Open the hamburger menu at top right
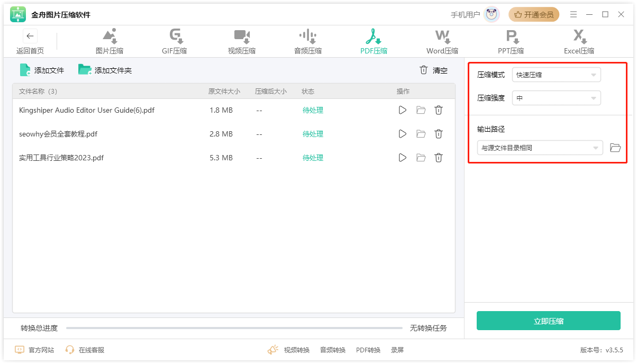The image size is (637, 364). [574, 14]
